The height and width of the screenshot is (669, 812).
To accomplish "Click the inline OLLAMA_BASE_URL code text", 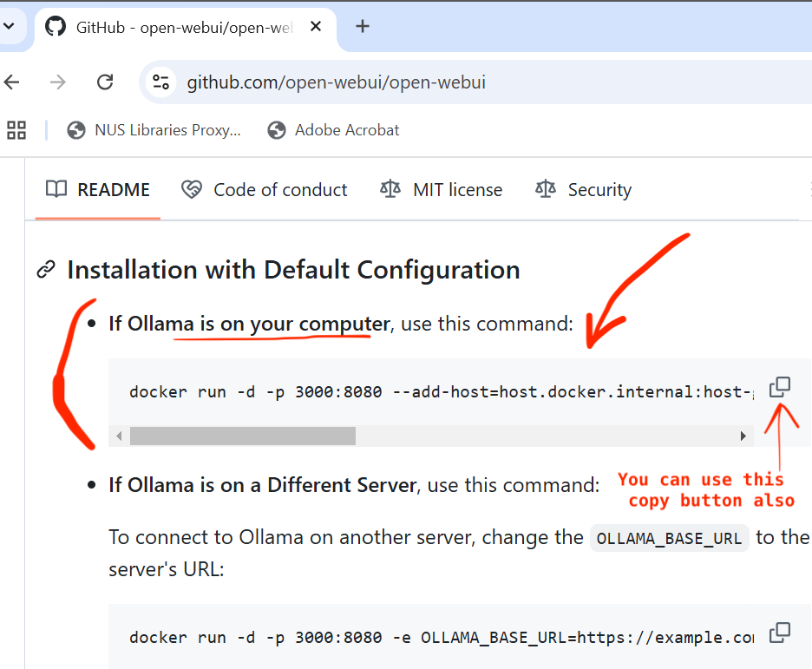I will coord(669,539).
